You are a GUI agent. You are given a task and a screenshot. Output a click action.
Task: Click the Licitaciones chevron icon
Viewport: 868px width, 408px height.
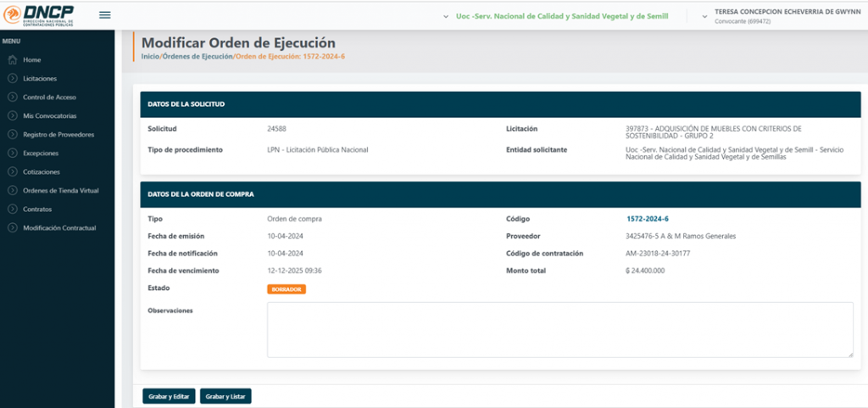click(x=12, y=79)
